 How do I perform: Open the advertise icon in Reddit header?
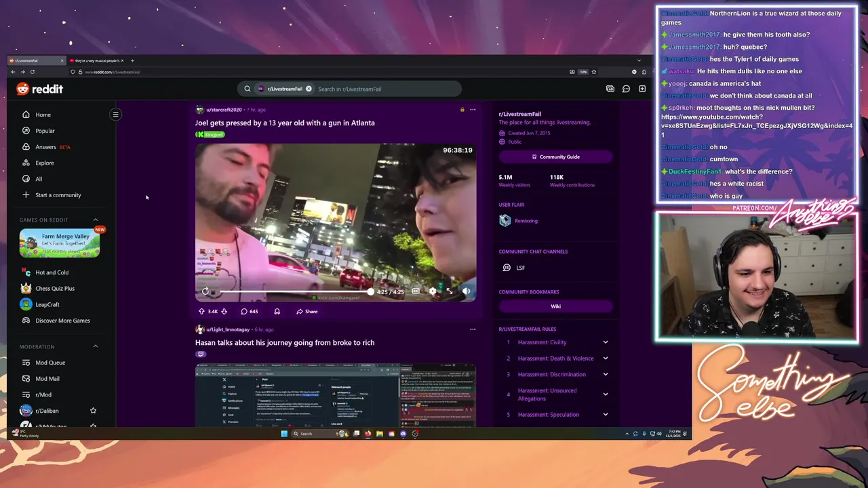(x=610, y=89)
